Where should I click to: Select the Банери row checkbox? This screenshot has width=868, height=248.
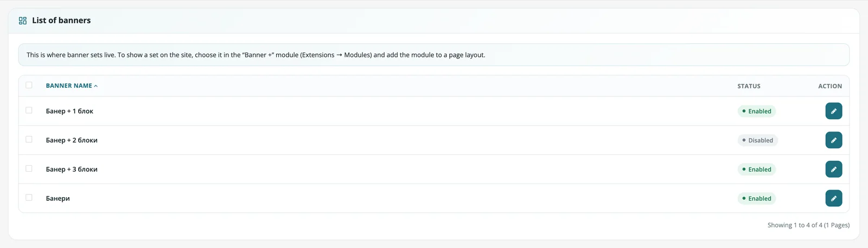point(29,198)
